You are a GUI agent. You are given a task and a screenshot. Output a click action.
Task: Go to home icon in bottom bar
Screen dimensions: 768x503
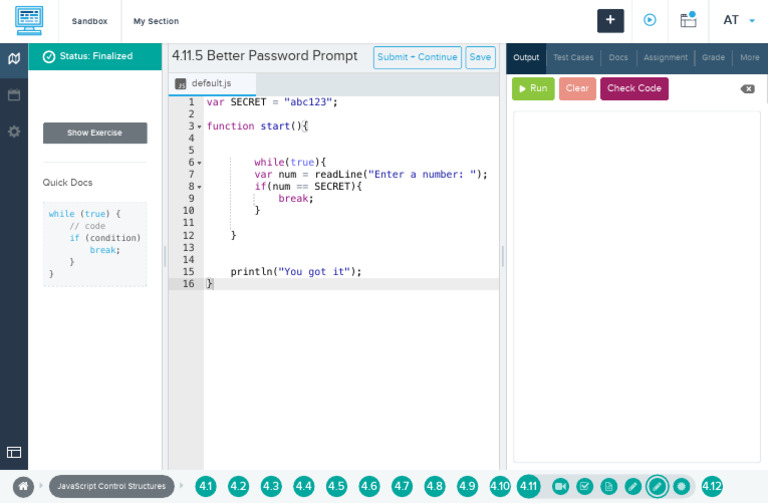23,486
